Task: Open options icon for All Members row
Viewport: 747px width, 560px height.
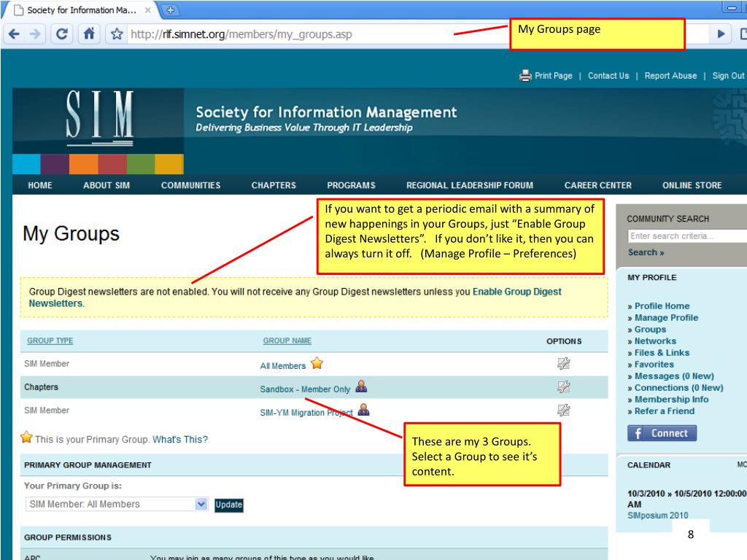Action: pyautogui.click(x=564, y=364)
